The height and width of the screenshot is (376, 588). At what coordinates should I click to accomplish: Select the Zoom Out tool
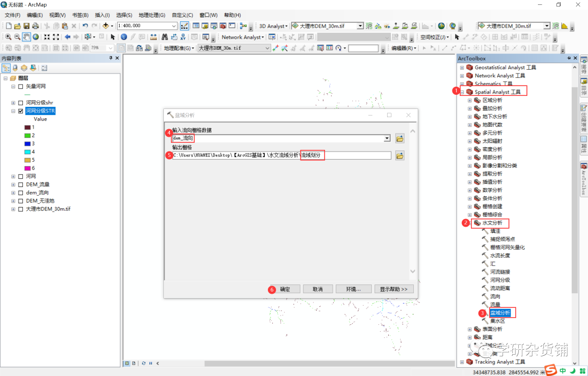[x=17, y=37]
